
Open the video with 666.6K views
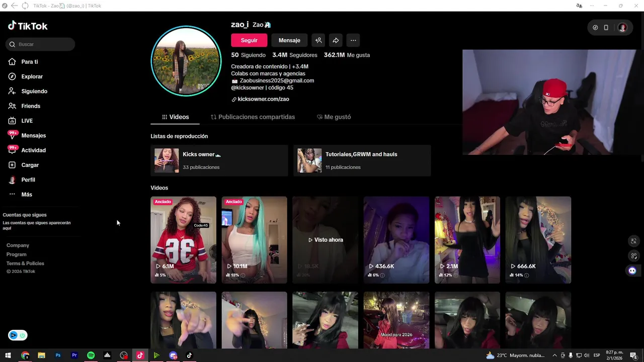(538, 240)
